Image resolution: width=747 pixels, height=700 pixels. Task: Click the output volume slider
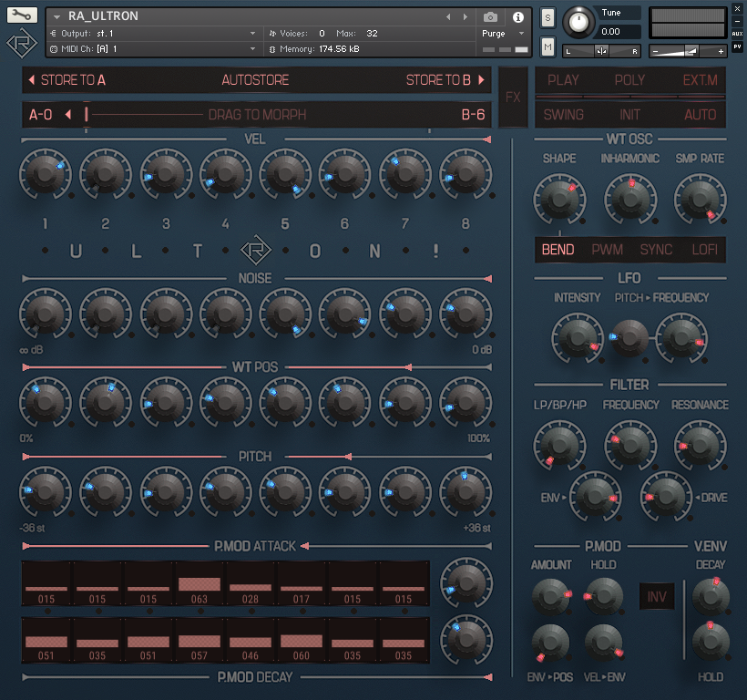point(688,51)
